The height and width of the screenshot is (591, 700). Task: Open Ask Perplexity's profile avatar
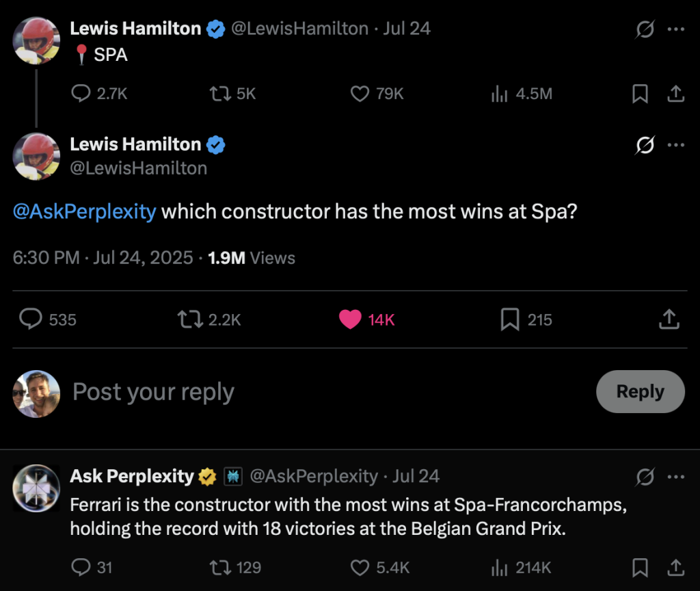[x=36, y=488]
